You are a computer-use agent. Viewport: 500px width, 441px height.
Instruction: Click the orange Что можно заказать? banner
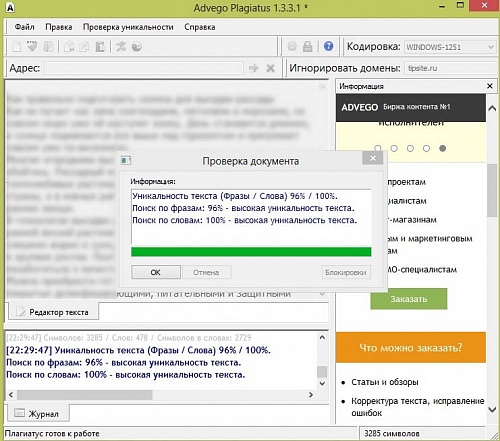tap(411, 347)
